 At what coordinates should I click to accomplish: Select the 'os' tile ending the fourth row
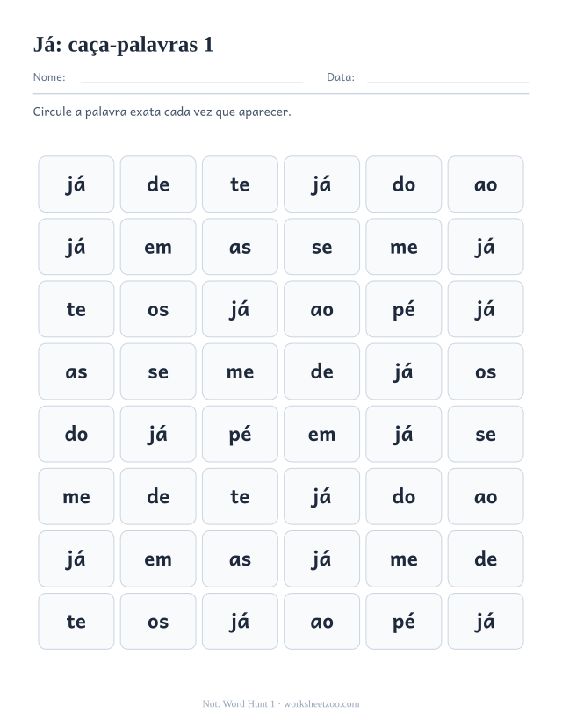point(486,371)
